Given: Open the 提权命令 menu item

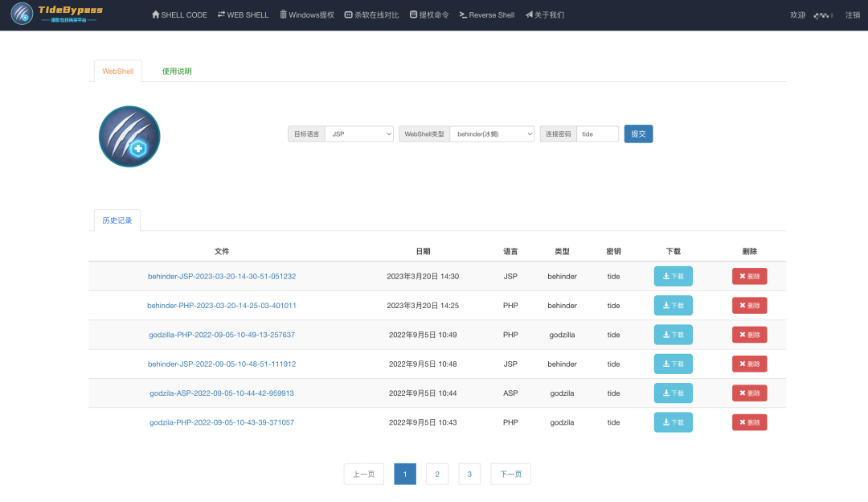Looking at the screenshot, I should [x=429, y=15].
